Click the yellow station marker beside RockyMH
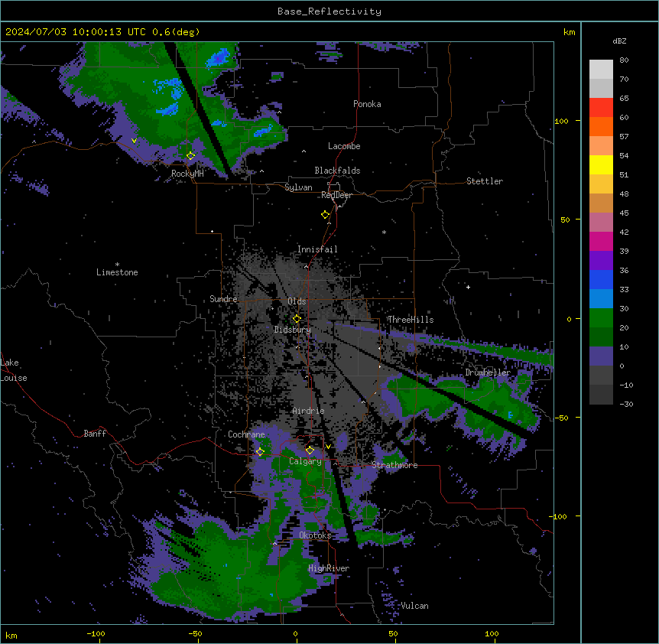The image size is (659, 644). pyautogui.click(x=191, y=156)
